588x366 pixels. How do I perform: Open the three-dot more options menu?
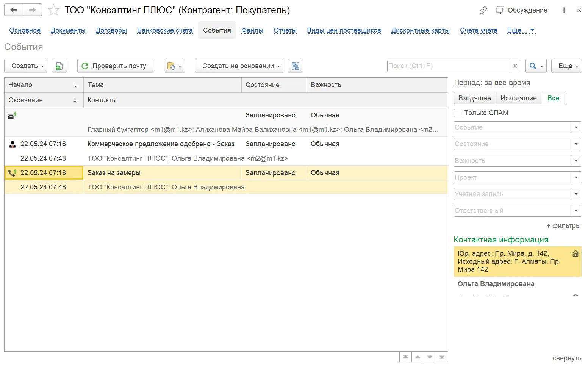point(564,10)
